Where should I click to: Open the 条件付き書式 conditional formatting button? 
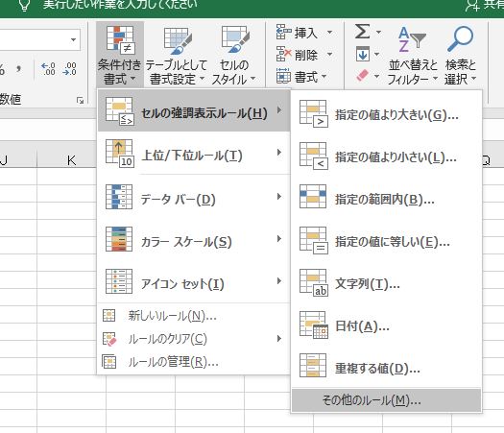tap(120, 54)
